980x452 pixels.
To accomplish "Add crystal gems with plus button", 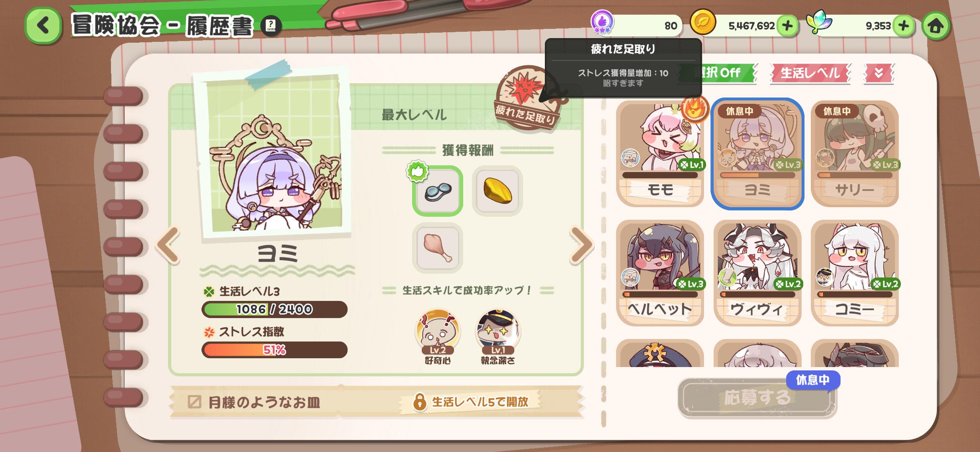I will point(903,26).
